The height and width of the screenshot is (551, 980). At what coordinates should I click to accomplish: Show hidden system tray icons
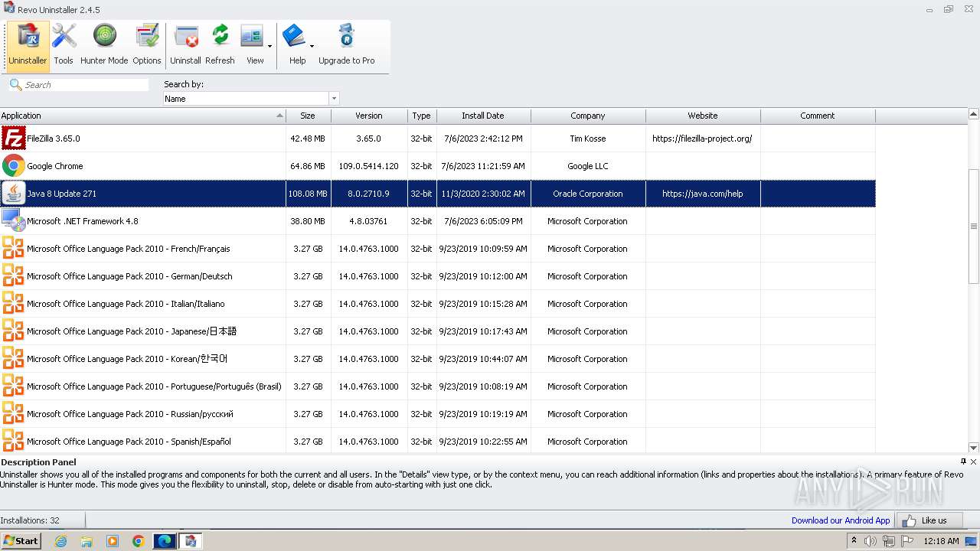click(854, 541)
